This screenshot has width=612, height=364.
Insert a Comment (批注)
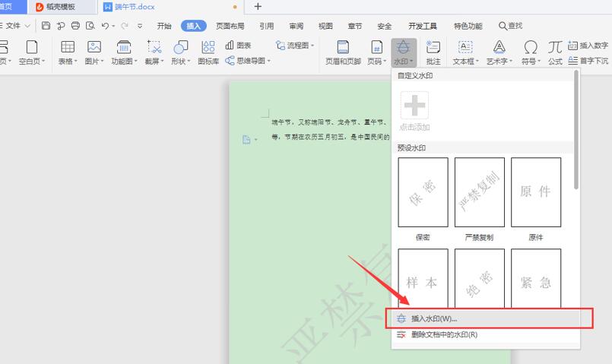tap(433, 52)
